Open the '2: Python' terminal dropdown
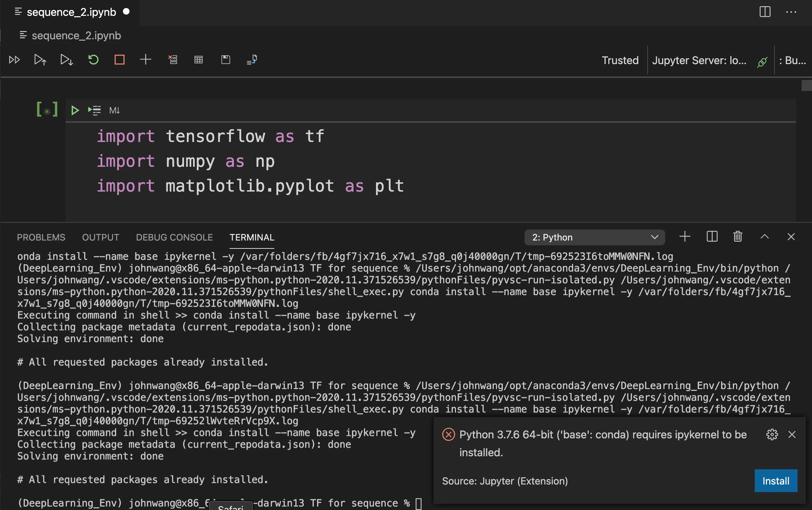The height and width of the screenshot is (510, 812). (595, 237)
